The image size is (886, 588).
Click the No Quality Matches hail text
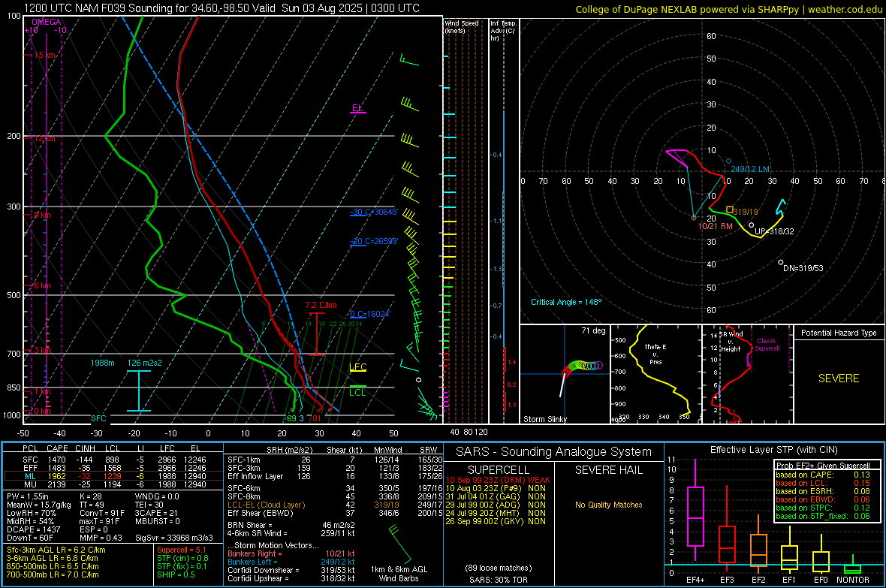(608, 505)
